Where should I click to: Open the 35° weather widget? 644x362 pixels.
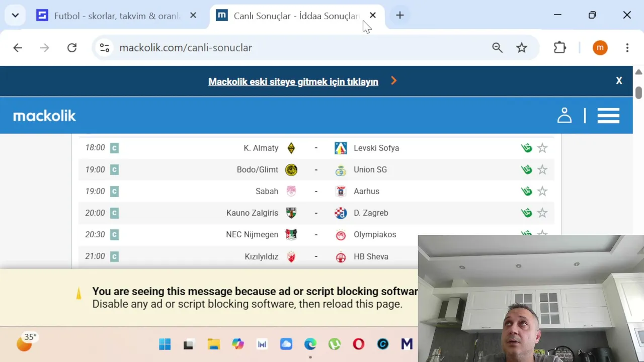pyautogui.click(x=27, y=342)
